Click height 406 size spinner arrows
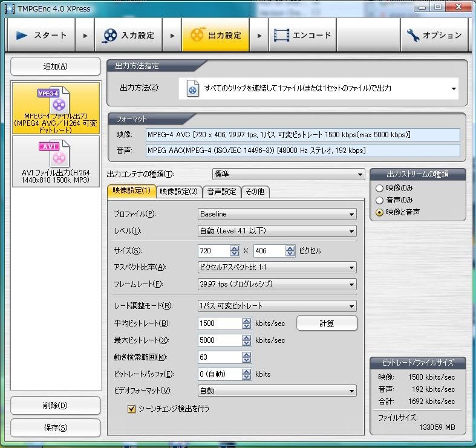Viewport: 476px width, 448px height. (290, 251)
